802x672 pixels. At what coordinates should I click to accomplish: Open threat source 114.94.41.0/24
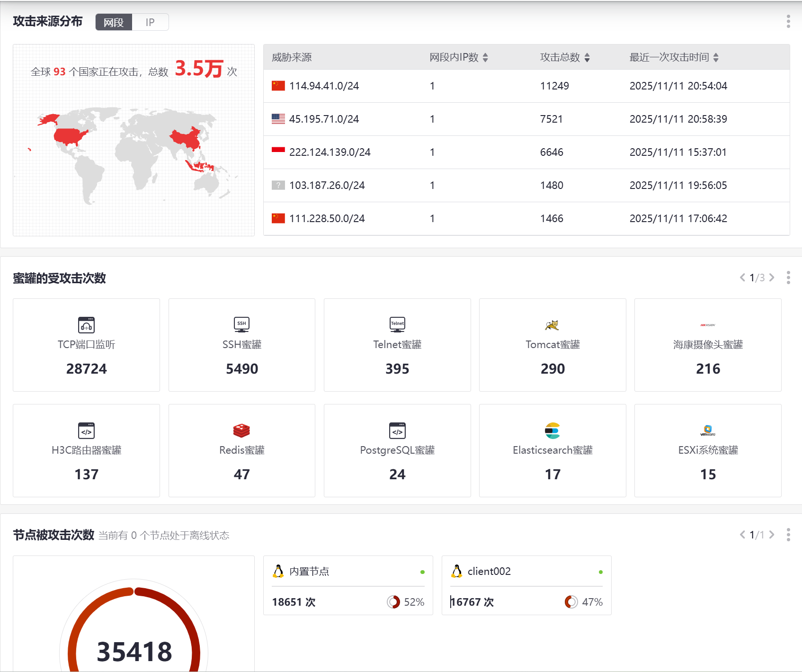click(324, 86)
